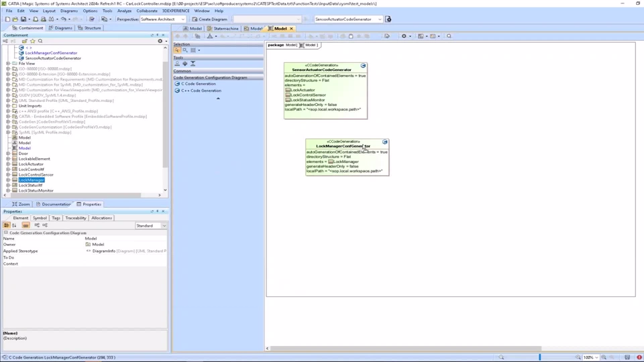
Task: Click the red error indicator in status bar
Action: 639,357
